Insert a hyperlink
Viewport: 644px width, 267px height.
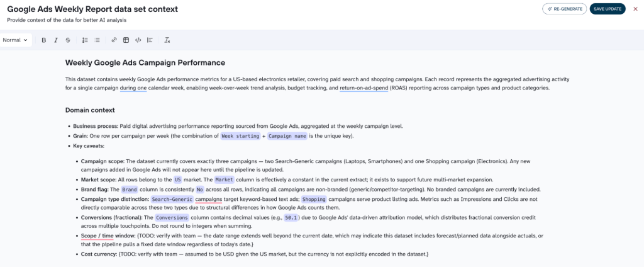pyautogui.click(x=114, y=40)
